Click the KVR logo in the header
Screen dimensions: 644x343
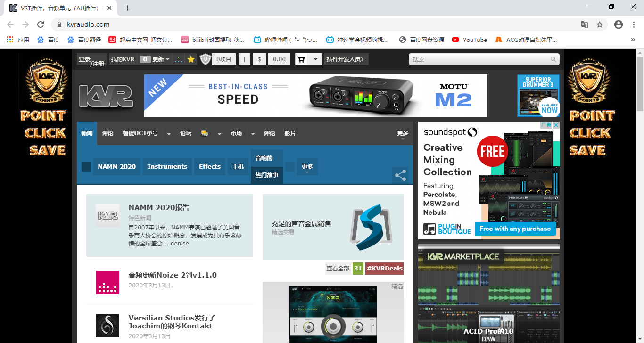tap(106, 97)
